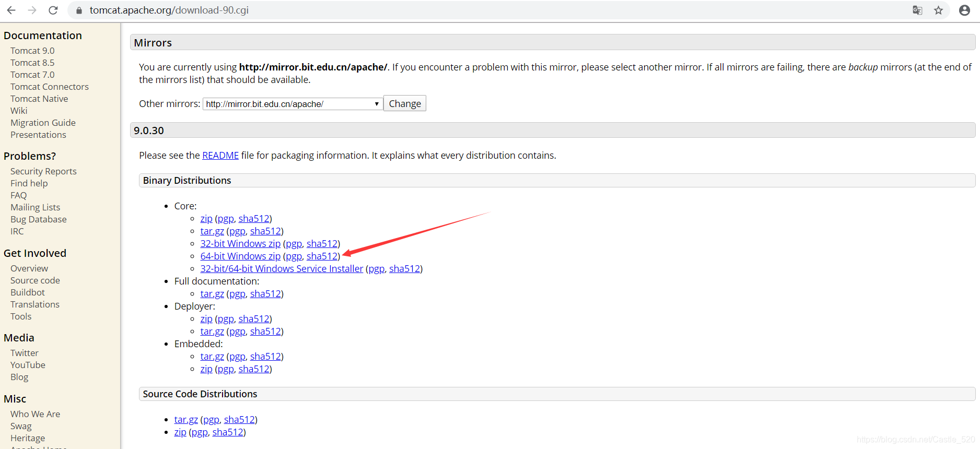
Task: Open Presentations sidebar link
Action: tap(38, 135)
